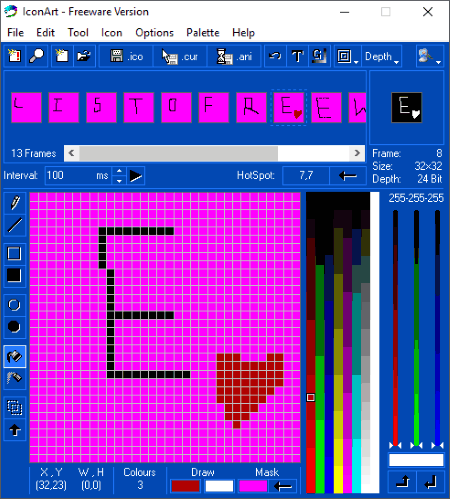Viewport: 450px width, 499px height.
Task: Open the magnifier search tool
Action: point(36,56)
